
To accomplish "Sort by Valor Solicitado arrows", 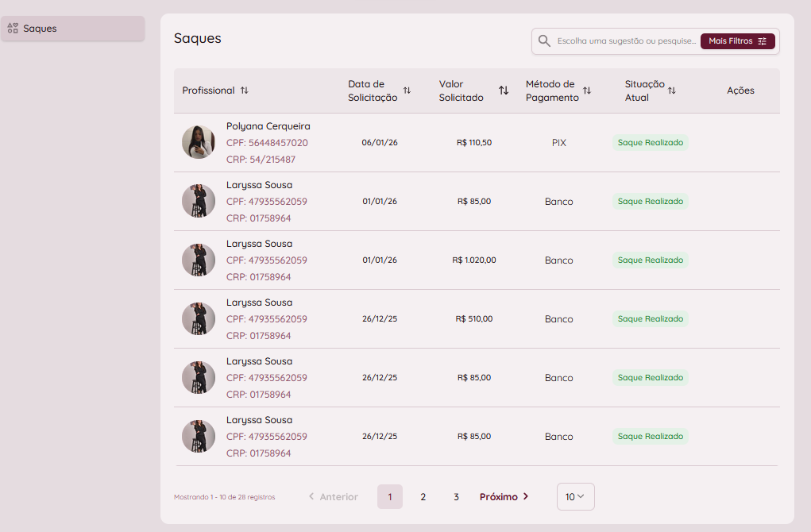I will pos(504,91).
